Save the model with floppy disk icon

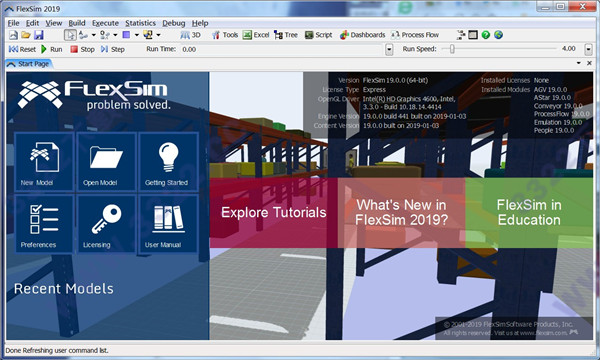pos(39,35)
